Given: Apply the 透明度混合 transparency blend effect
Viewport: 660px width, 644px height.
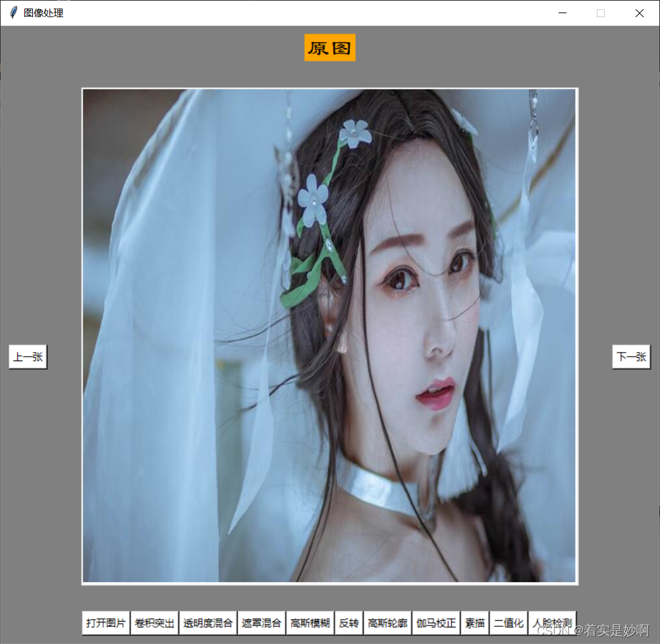Looking at the screenshot, I should coord(208,622).
